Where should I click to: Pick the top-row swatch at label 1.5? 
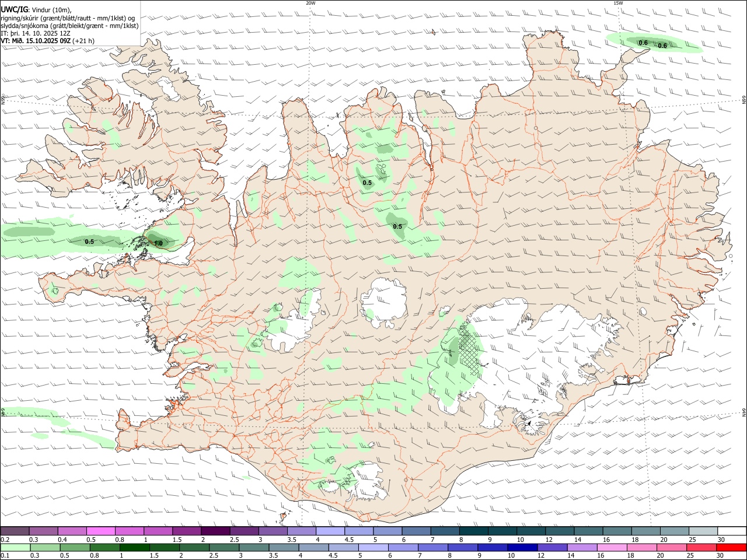coord(187,531)
